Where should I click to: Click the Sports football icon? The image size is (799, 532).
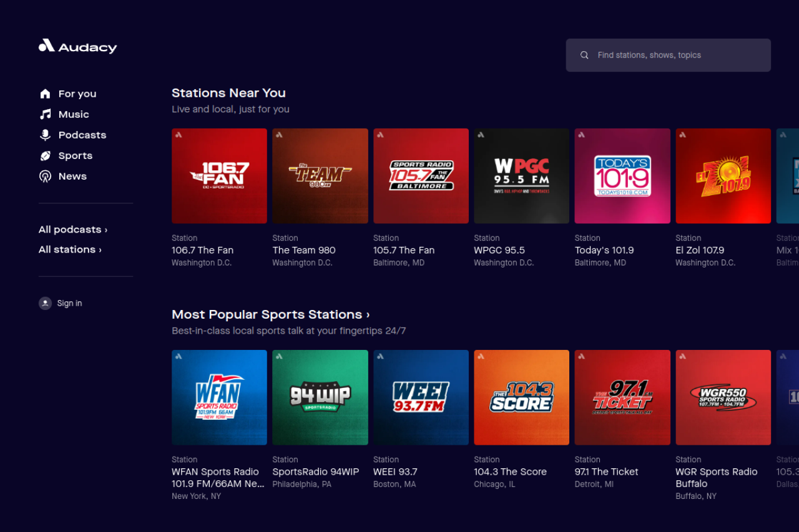[45, 156]
